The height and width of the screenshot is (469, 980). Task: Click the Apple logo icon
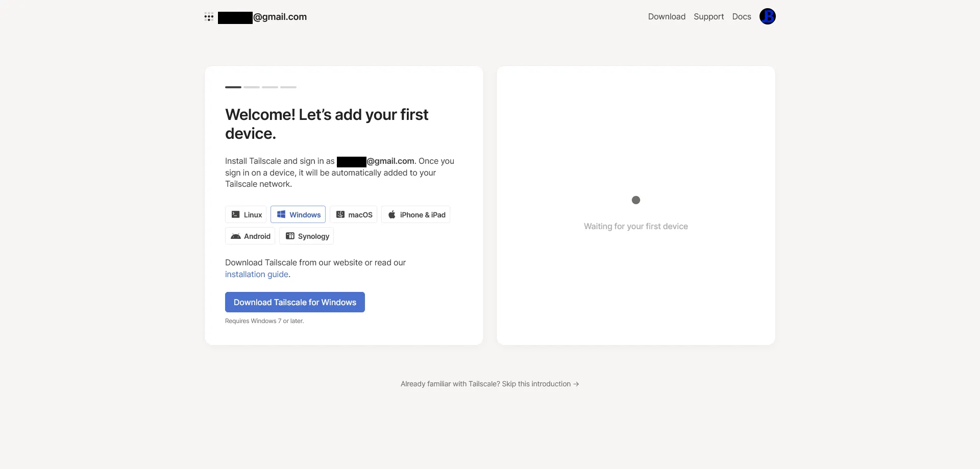(x=392, y=215)
